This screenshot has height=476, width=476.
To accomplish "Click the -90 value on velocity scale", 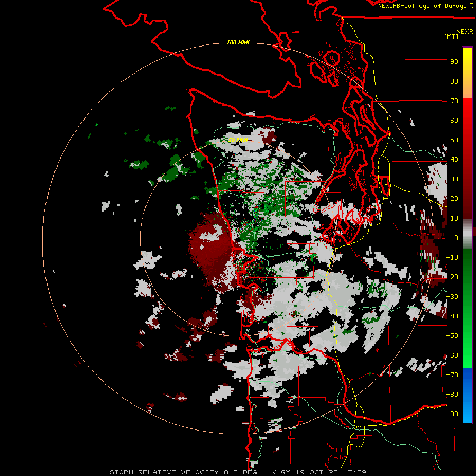I will click(x=452, y=414).
